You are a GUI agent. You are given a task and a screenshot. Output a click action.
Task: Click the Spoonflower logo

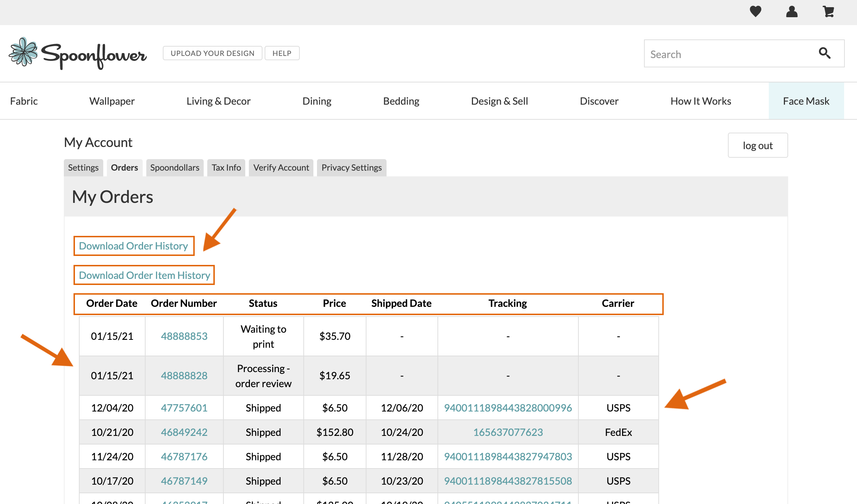tap(77, 54)
